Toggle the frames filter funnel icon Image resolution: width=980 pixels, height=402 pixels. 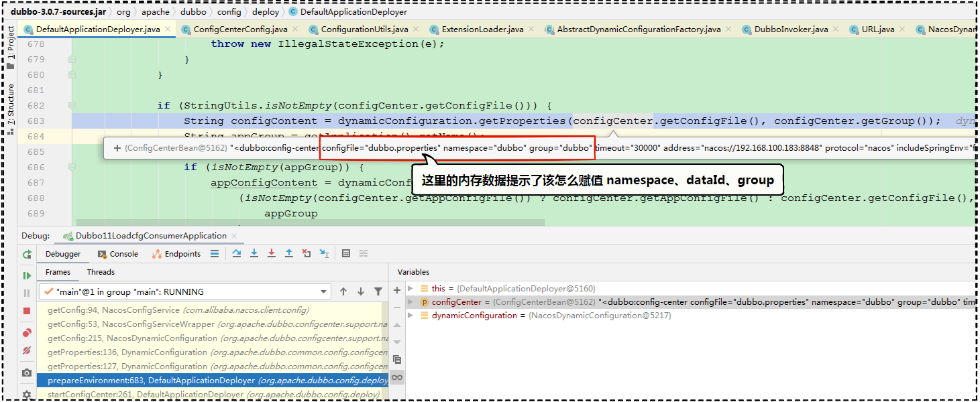click(378, 291)
